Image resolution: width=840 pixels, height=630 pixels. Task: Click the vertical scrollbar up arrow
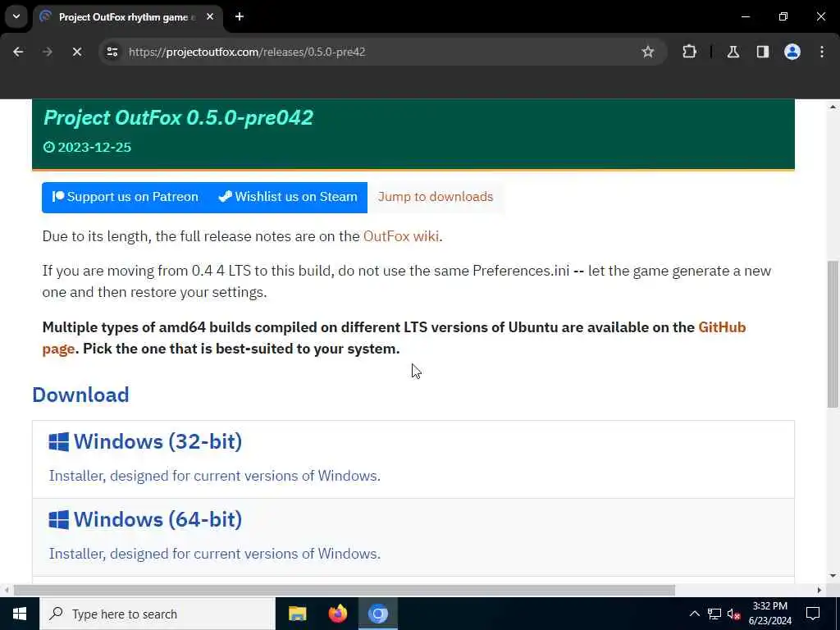833,107
